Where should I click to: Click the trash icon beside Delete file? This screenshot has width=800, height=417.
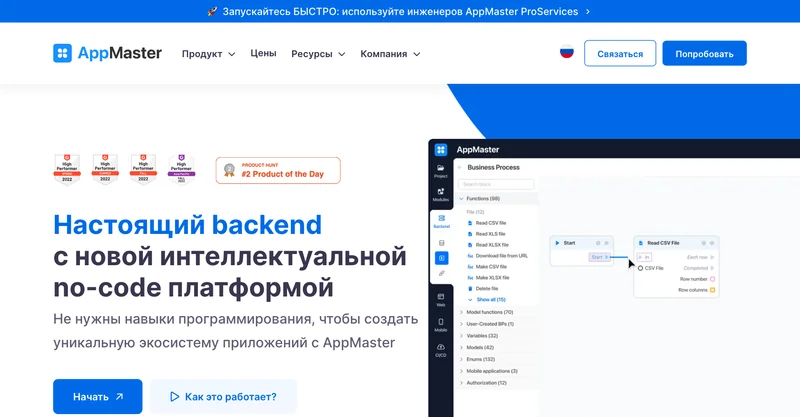click(470, 289)
